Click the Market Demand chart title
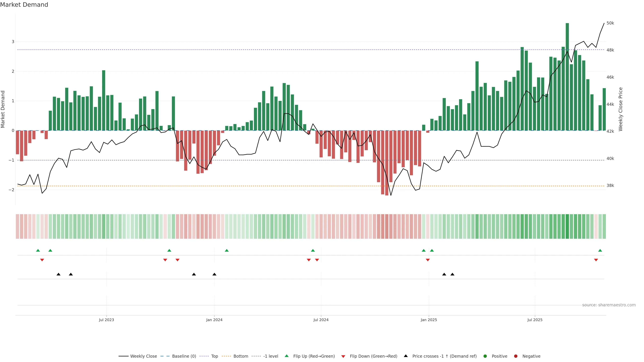This screenshot has height=362, width=644. pos(24,5)
